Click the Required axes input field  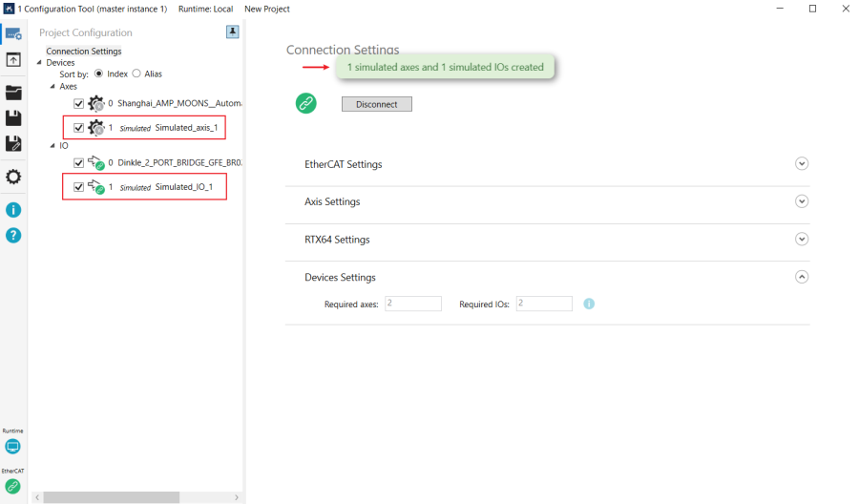(x=413, y=304)
